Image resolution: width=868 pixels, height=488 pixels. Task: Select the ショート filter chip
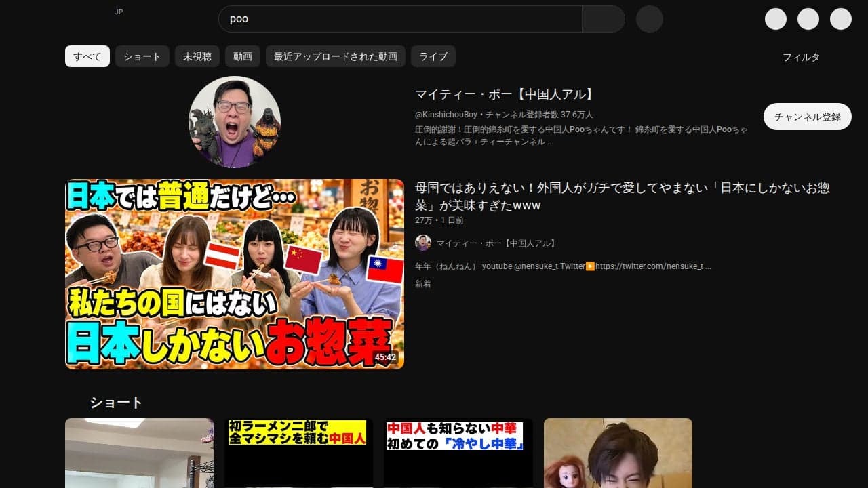142,56
